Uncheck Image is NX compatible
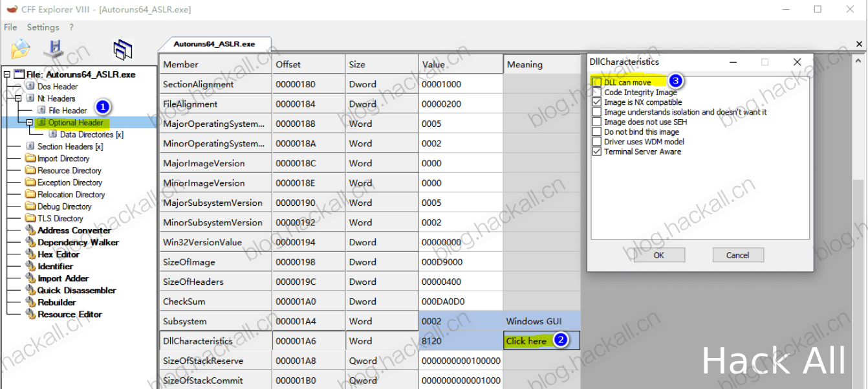868x389 pixels. 597,102
